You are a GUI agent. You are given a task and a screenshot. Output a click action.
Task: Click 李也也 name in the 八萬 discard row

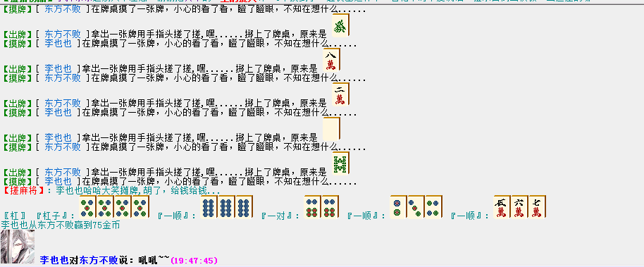(x=58, y=69)
